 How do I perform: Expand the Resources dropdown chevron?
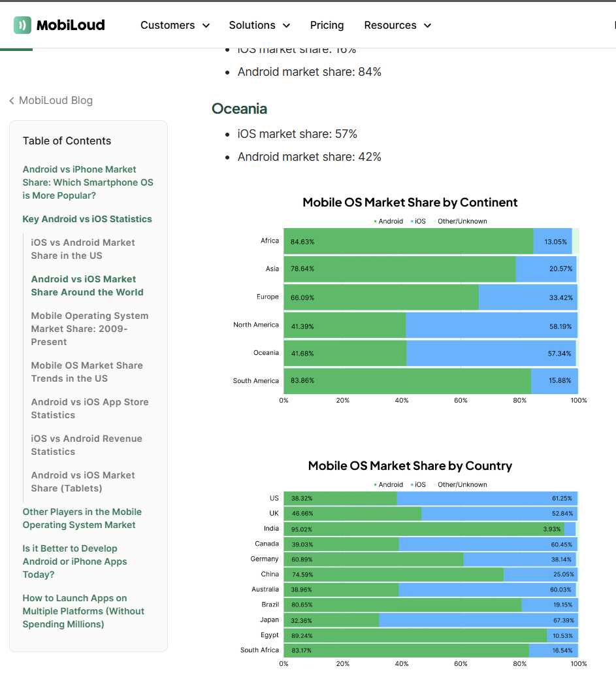point(428,25)
